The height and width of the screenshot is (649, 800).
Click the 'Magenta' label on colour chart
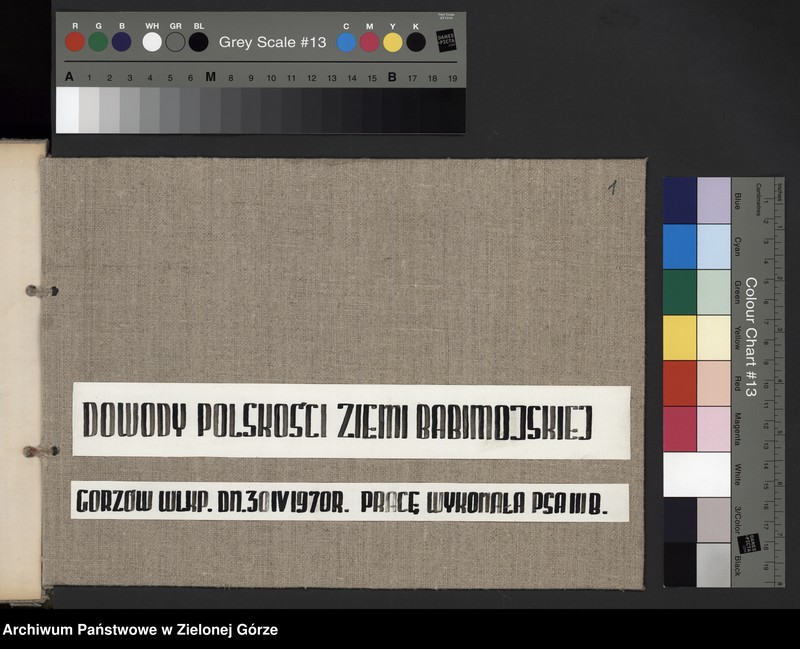pyautogui.click(x=738, y=429)
